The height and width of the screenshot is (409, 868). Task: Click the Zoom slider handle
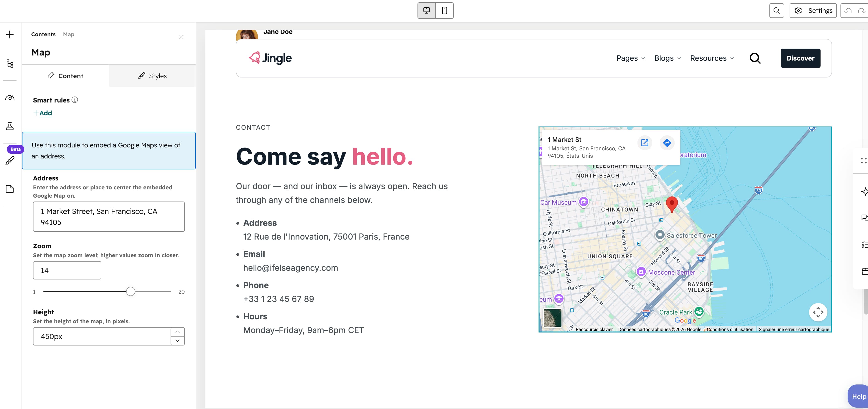131,291
